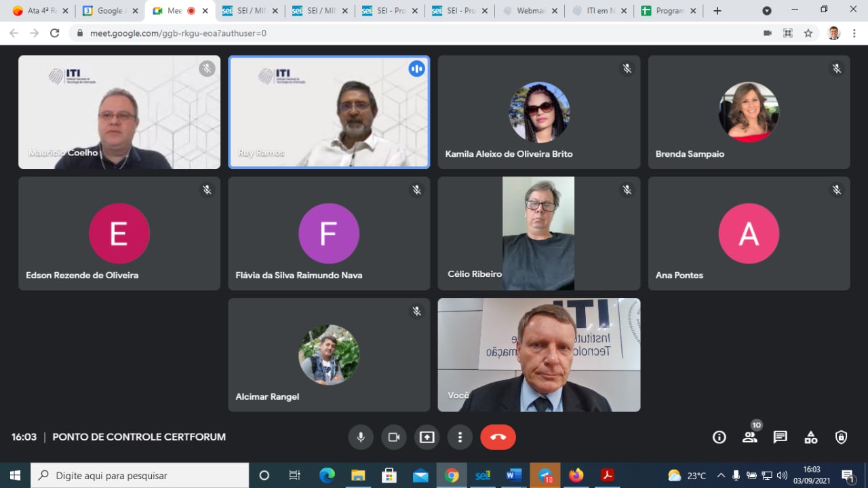This screenshot has width=868, height=488.
Task: Click the present screen button
Action: pyautogui.click(x=427, y=437)
